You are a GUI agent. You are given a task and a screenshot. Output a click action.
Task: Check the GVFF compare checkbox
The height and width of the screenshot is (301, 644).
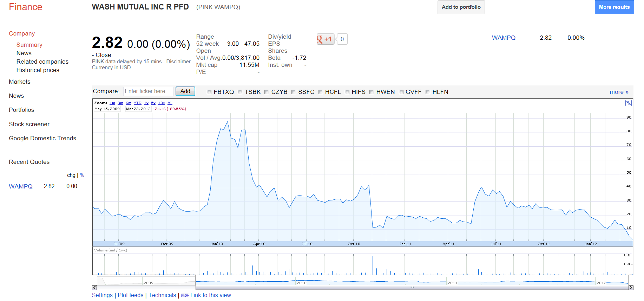(401, 92)
